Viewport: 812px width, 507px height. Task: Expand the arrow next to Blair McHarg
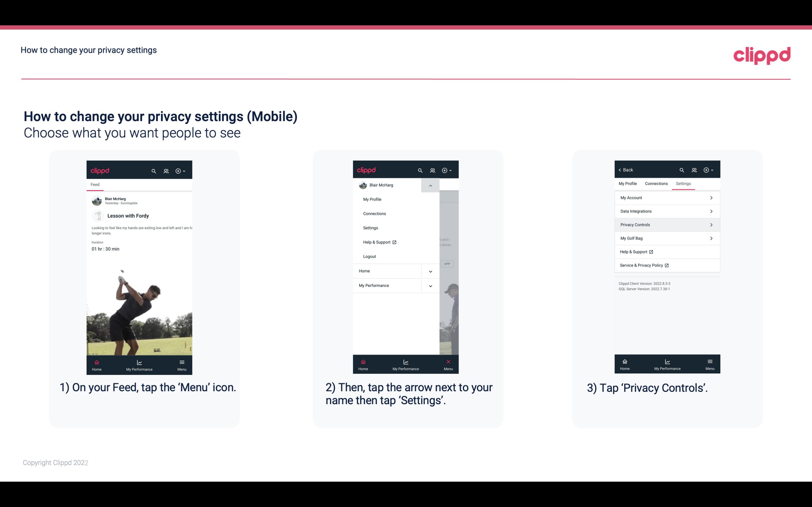click(430, 185)
